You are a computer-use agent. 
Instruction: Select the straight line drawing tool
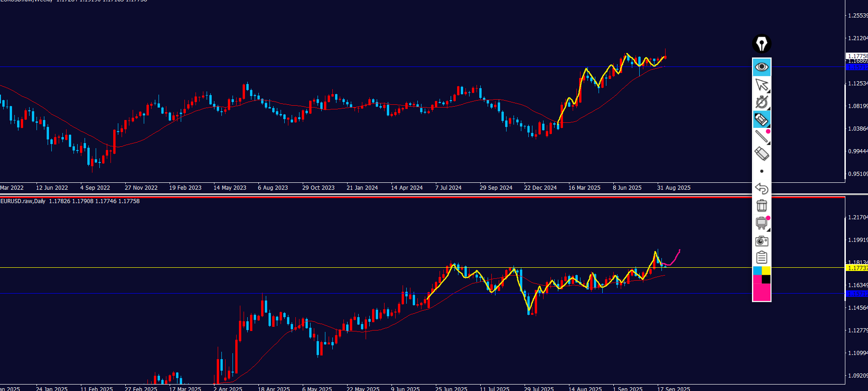click(x=761, y=137)
